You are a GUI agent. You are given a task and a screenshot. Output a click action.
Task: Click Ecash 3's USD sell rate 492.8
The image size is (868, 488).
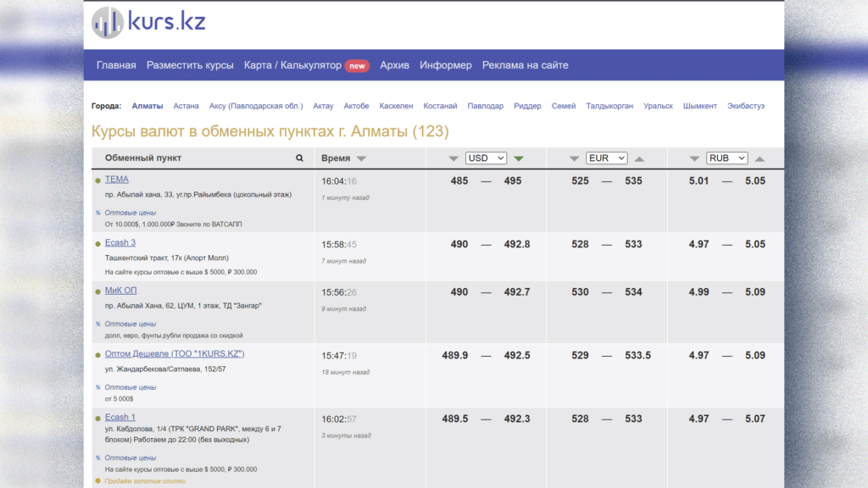[517, 245]
